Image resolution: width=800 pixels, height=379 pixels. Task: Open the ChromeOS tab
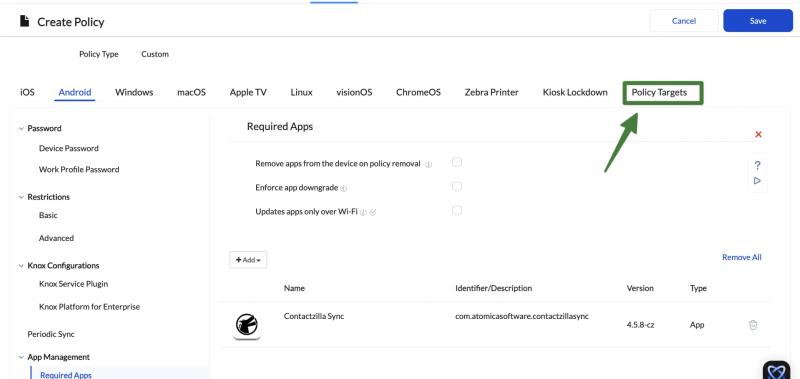(x=418, y=92)
